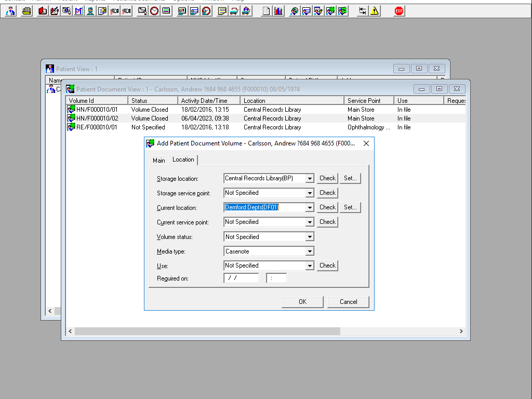532x399 pixels.
Task: Select volume row HN/F000010/01
Action: tap(265, 110)
